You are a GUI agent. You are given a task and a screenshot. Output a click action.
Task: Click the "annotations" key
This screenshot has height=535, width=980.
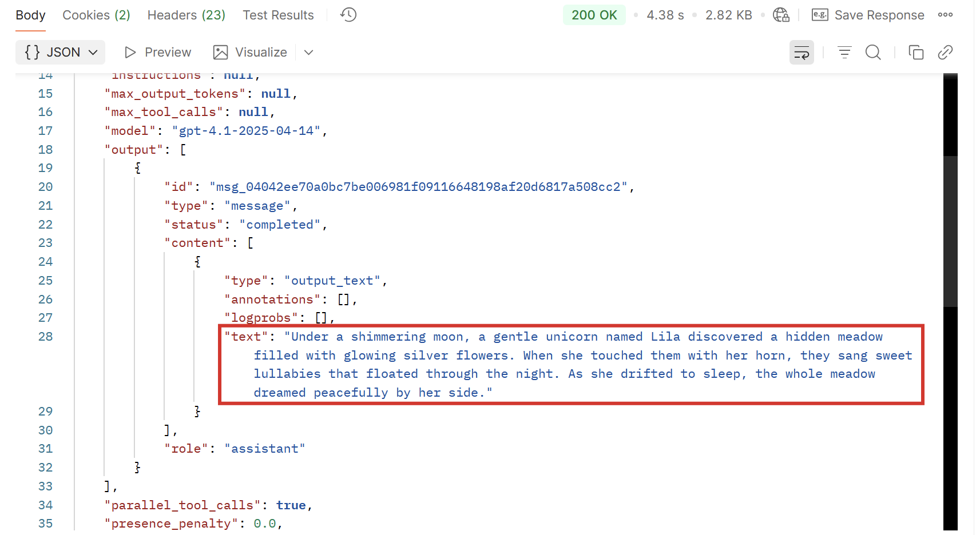[x=272, y=300]
